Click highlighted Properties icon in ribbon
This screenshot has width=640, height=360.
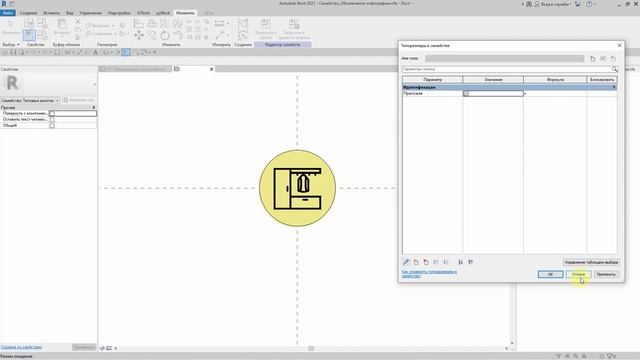click(x=29, y=35)
